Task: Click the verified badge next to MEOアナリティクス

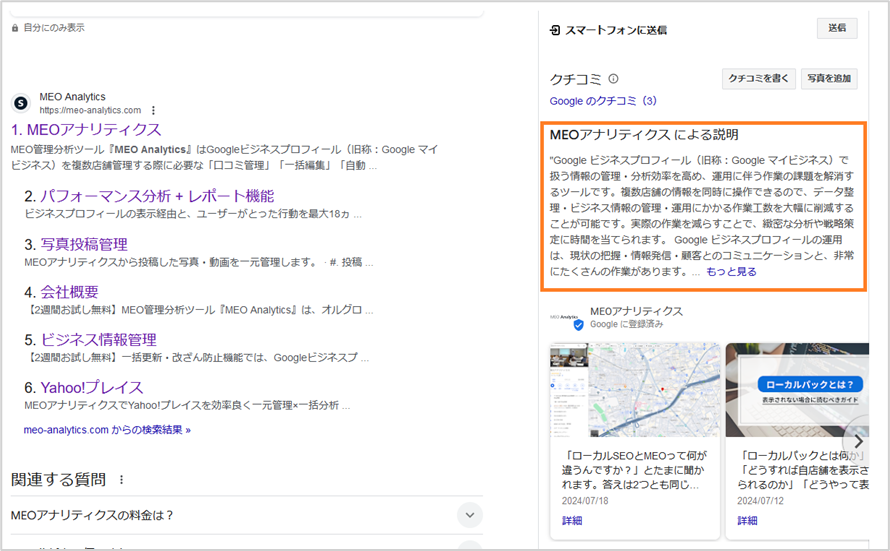Action: coord(578,325)
